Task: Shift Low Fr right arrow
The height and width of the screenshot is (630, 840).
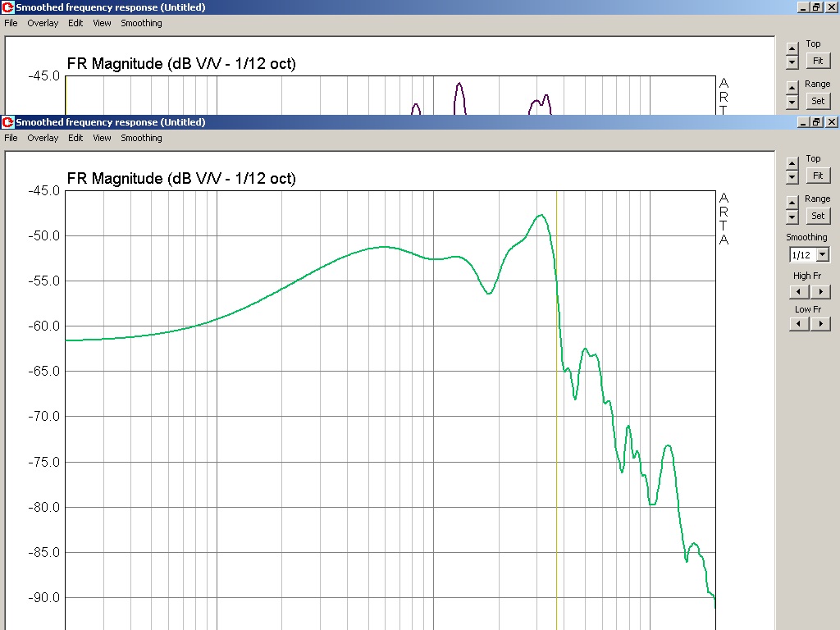Action: tap(820, 324)
